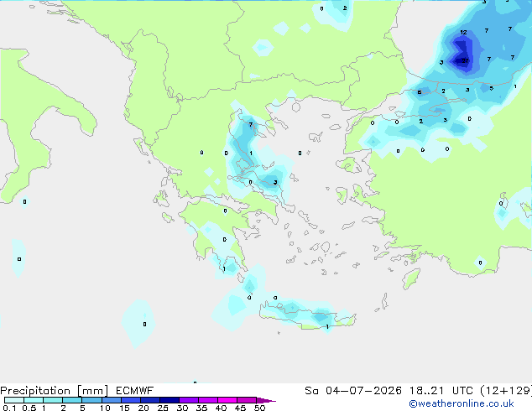The width and height of the screenshot is (532, 411).
Task: Click the over-50 mm arrow end of legend
Action: 266,400
